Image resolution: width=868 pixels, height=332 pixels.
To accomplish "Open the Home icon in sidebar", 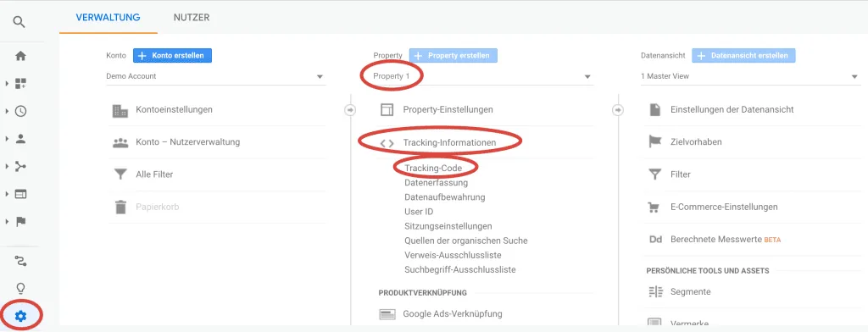I will point(20,56).
